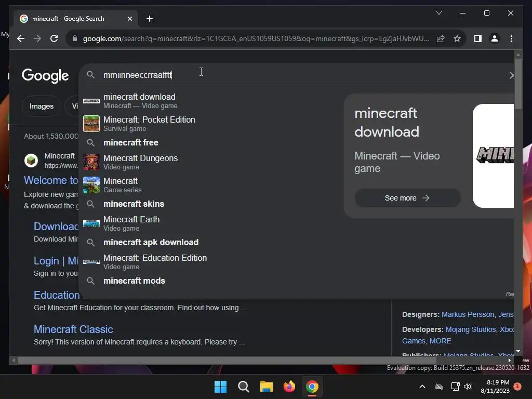This screenshot has width=532, height=399.
Task: Launch Firefox from taskbar
Action: [x=289, y=387]
